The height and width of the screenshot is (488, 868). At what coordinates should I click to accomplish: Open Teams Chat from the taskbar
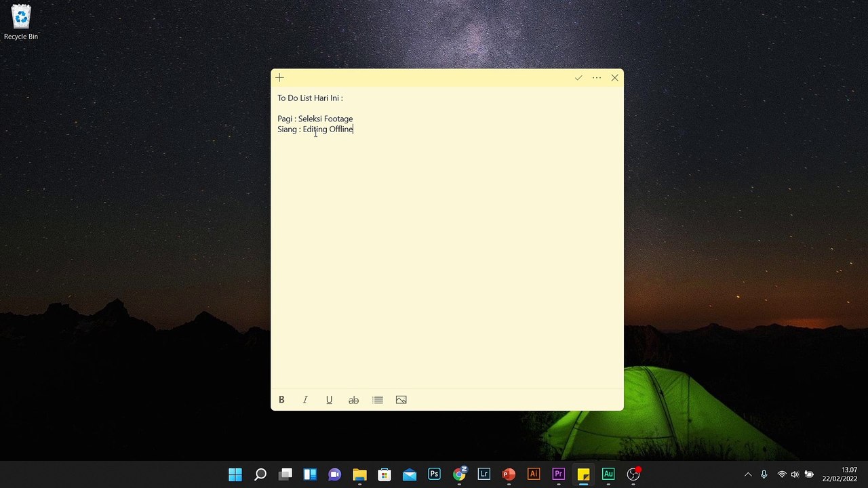(335, 474)
